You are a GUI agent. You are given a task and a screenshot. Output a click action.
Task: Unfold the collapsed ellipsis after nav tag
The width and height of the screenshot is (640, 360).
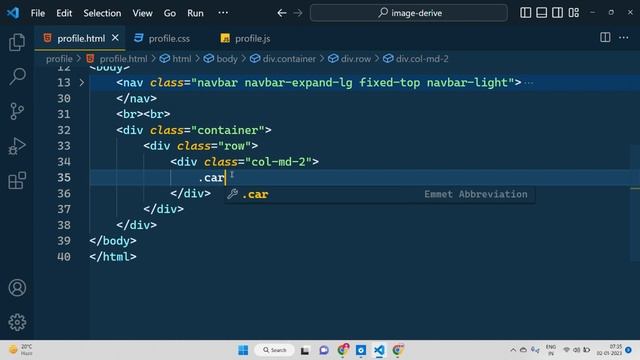tap(529, 83)
